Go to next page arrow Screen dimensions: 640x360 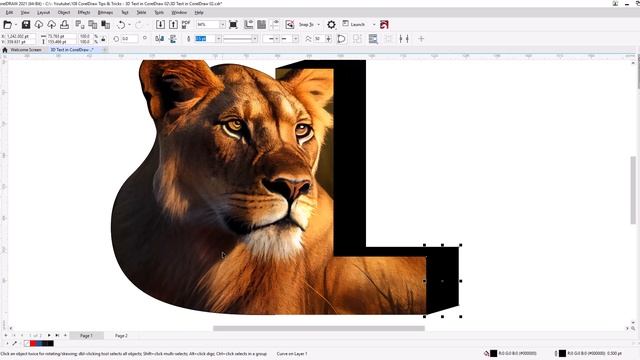(49, 336)
